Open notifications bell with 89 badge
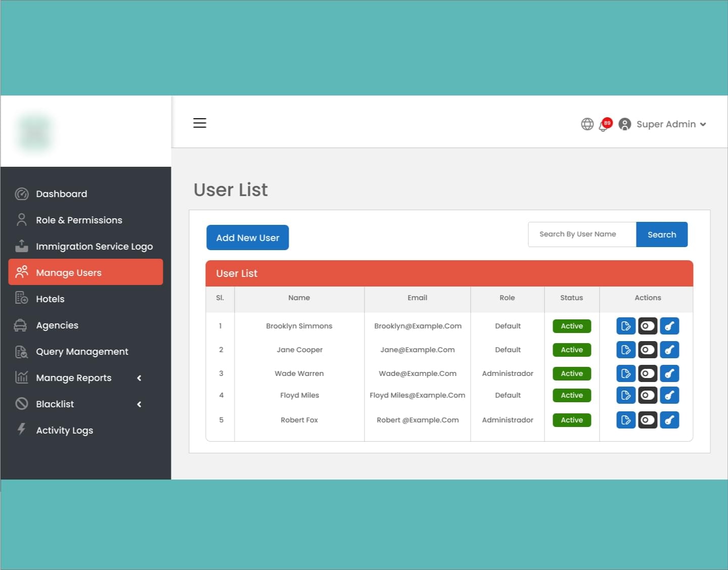Image resolution: width=728 pixels, height=570 pixels. click(605, 124)
